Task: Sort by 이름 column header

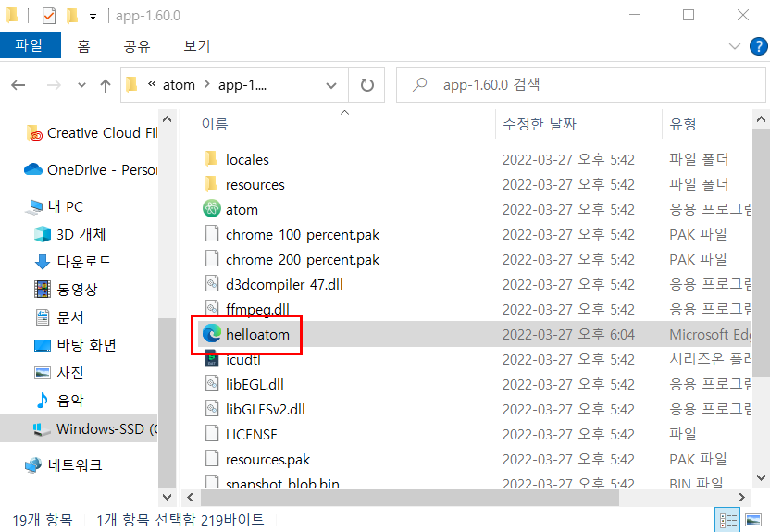Action: [x=215, y=124]
